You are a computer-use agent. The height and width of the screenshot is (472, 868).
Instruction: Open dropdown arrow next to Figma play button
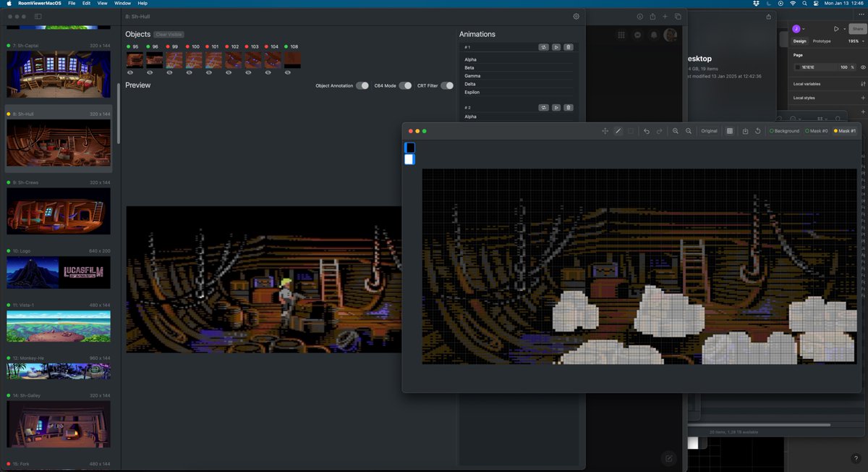[x=843, y=29]
